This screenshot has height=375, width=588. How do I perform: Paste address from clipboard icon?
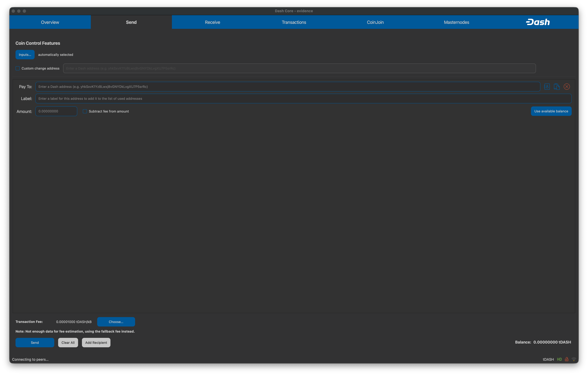pyautogui.click(x=557, y=86)
